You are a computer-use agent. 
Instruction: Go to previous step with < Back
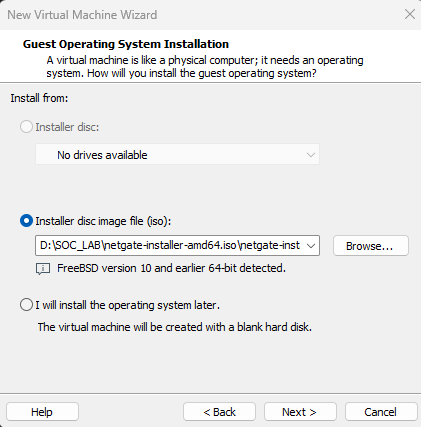tap(219, 412)
